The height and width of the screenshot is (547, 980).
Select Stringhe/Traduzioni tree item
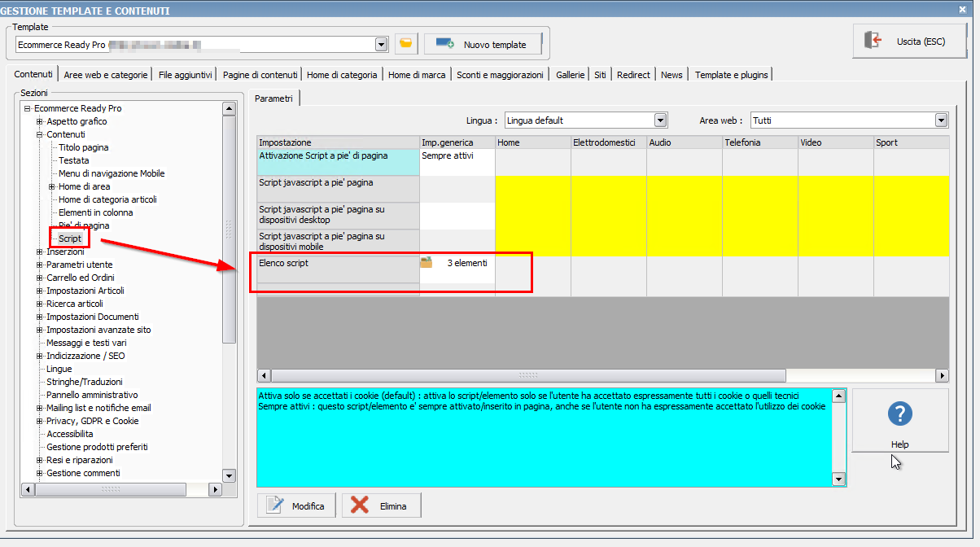click(x=84, y=382)
